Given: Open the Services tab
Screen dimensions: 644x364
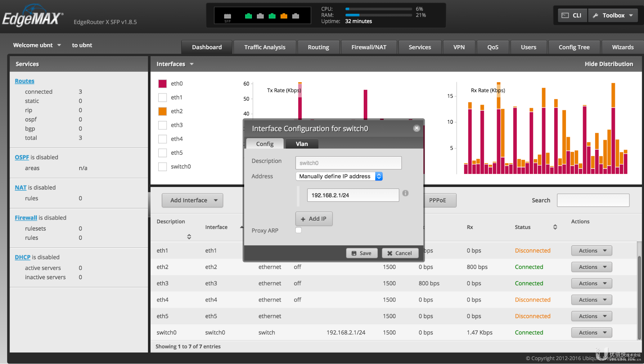Looking at the screenshot, I should coord(420,47).
